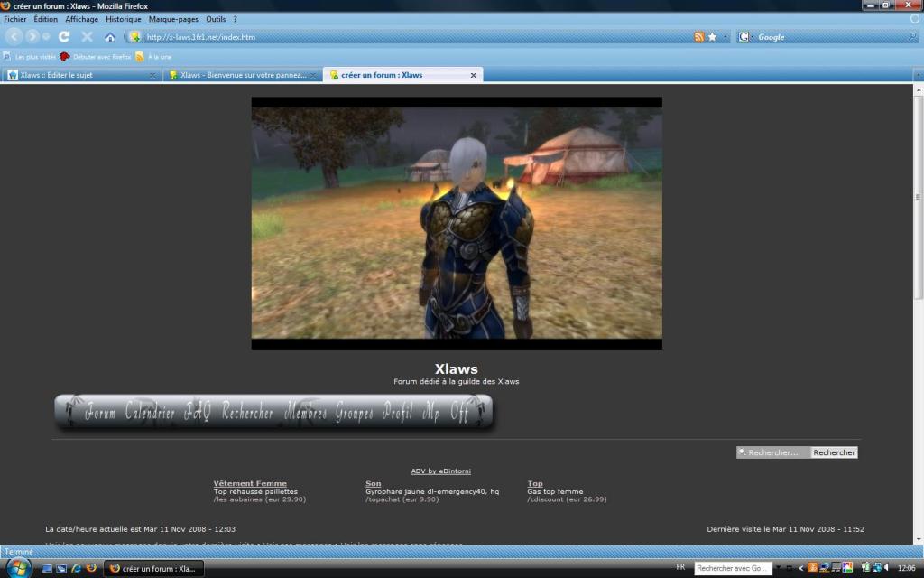Open the Historique menu
This screenshot has width=924, height=578.
(x=123, y=20)
